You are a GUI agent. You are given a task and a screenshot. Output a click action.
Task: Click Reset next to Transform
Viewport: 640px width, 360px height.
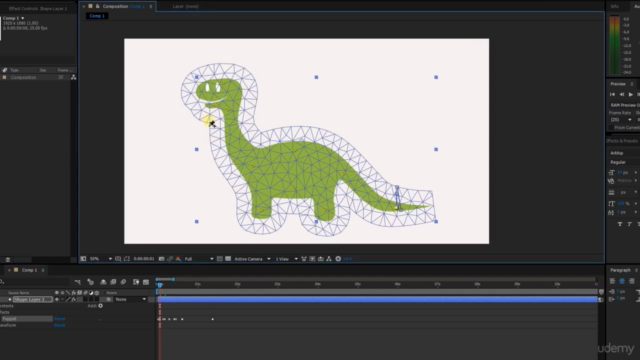60,325
